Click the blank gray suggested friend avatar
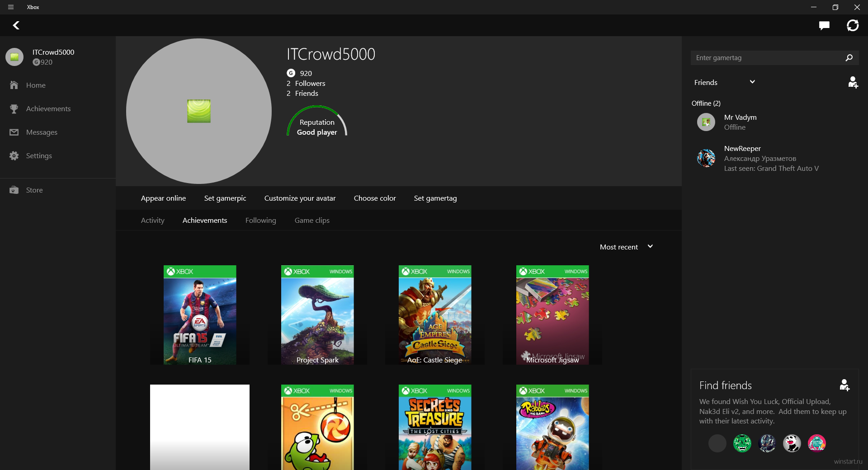 pos(717,443)
